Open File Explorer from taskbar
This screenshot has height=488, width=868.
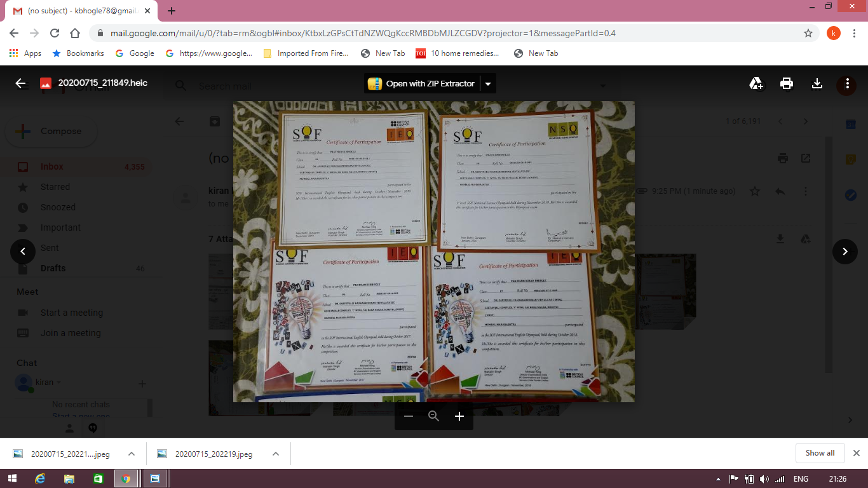[x=69, y=478]
